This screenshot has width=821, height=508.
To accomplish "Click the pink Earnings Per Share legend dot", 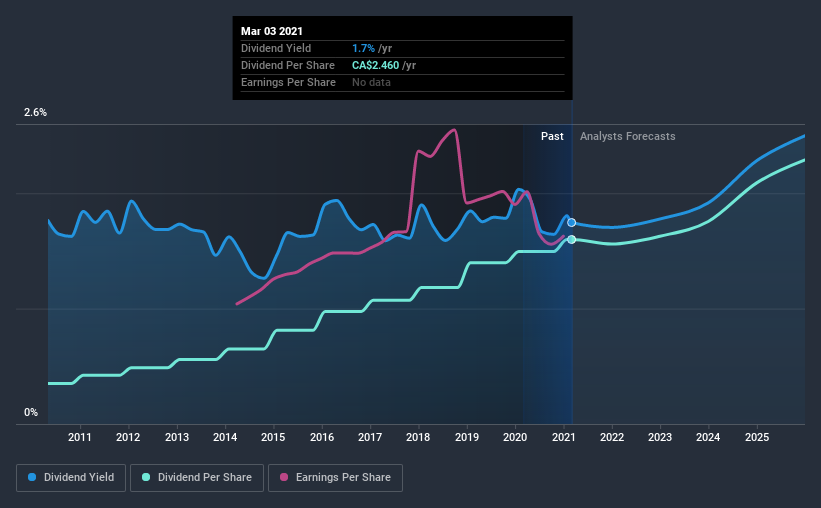I will tap(284, 477).
